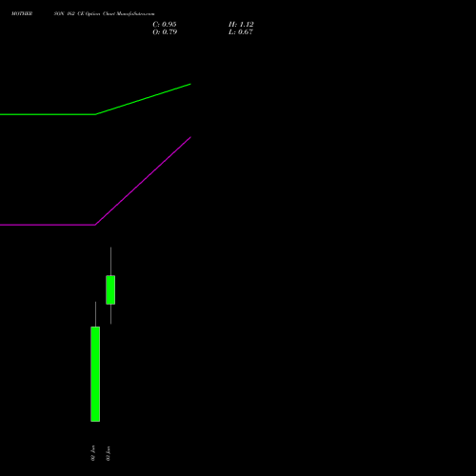
Task: Select the low value "L: 0.67"
Action: 241,32
